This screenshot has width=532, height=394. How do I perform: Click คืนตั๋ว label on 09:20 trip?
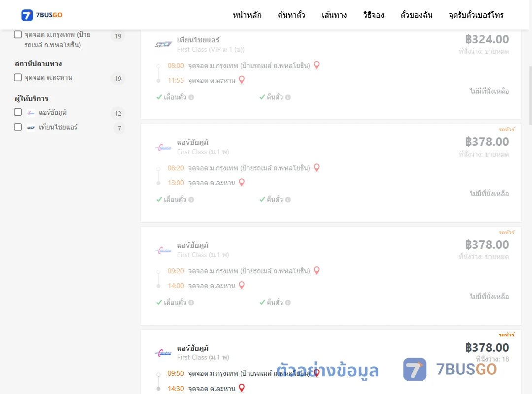pos(274,302)
